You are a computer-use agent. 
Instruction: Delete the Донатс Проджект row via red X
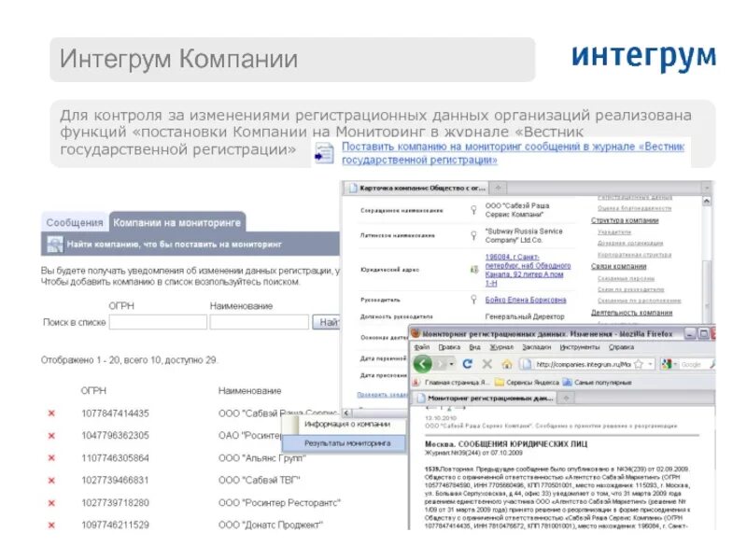tap(51, 525)
